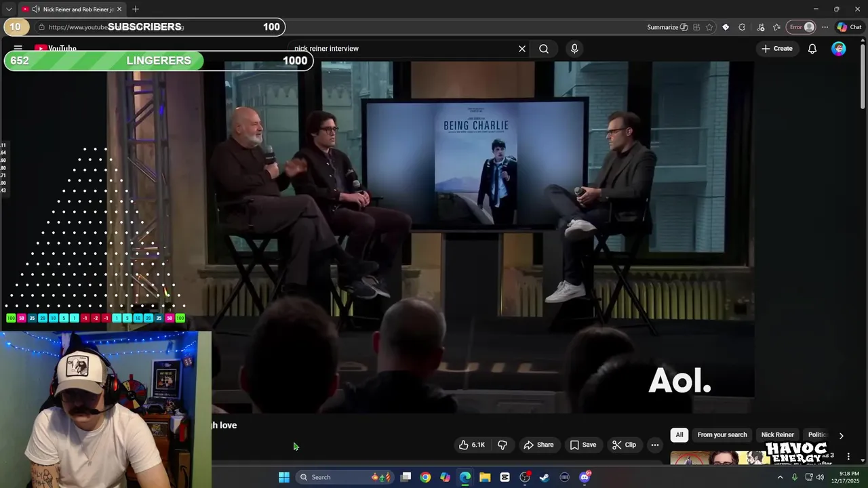Select the From your search chip

click(x=722, y=435)
